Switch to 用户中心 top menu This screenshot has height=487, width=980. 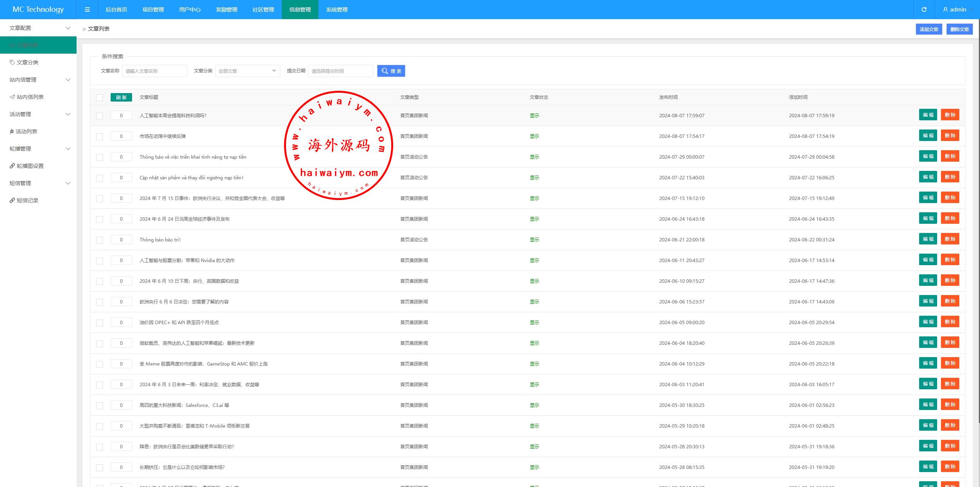coord(189,10)
